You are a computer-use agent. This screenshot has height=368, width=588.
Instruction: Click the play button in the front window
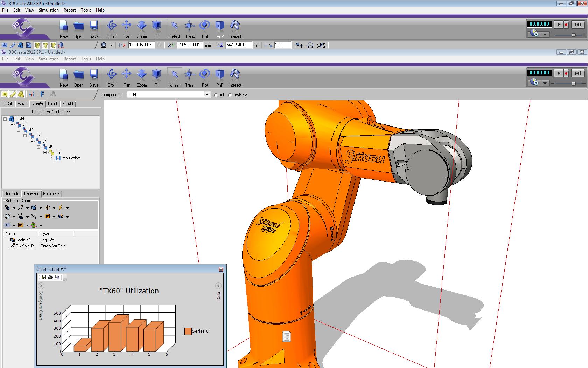pyautogui.click(x=559, y=73)
